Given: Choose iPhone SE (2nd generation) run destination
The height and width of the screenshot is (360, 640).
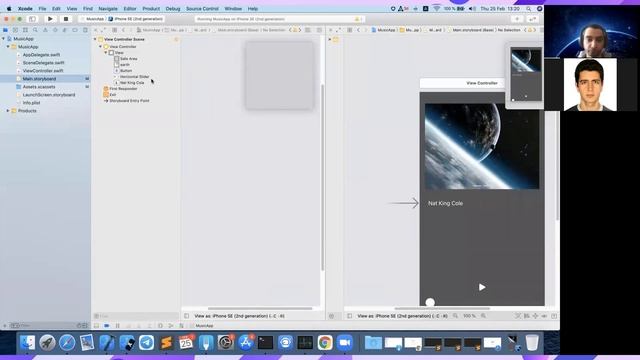Looking at the screenshot, I should click(137, 19).
